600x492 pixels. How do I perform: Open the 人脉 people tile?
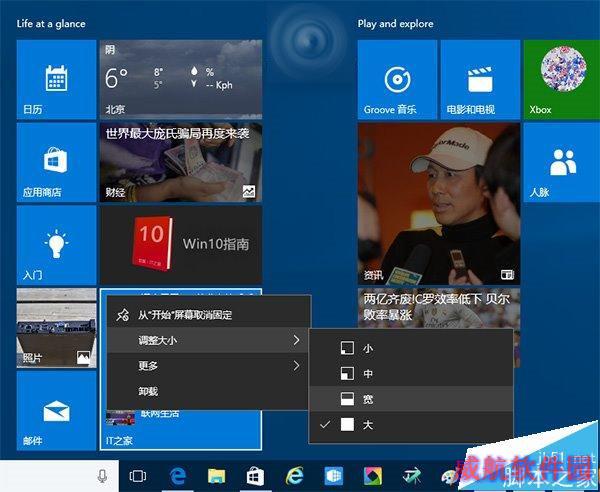(562, 162)
